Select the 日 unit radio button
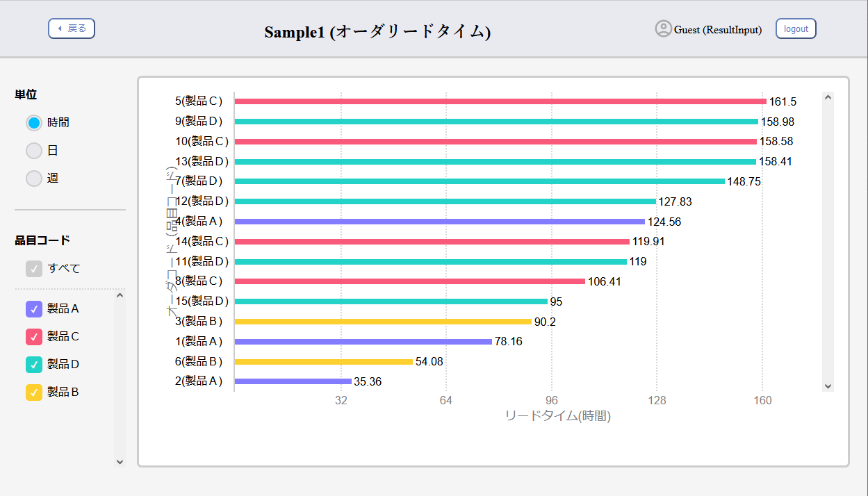The width and height of the screenshot is (868, 496). tap(33, 150)
